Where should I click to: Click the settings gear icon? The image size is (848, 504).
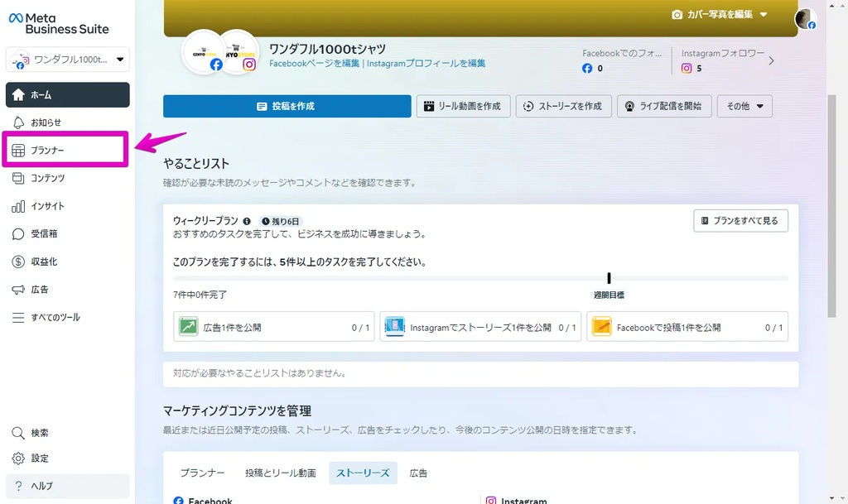[18, 458]
